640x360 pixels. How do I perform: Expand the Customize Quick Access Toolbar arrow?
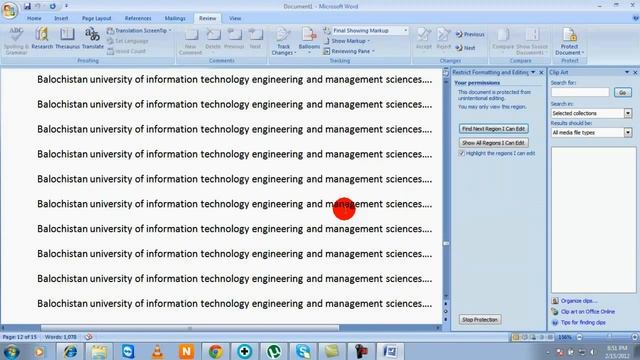coord(66,6)
